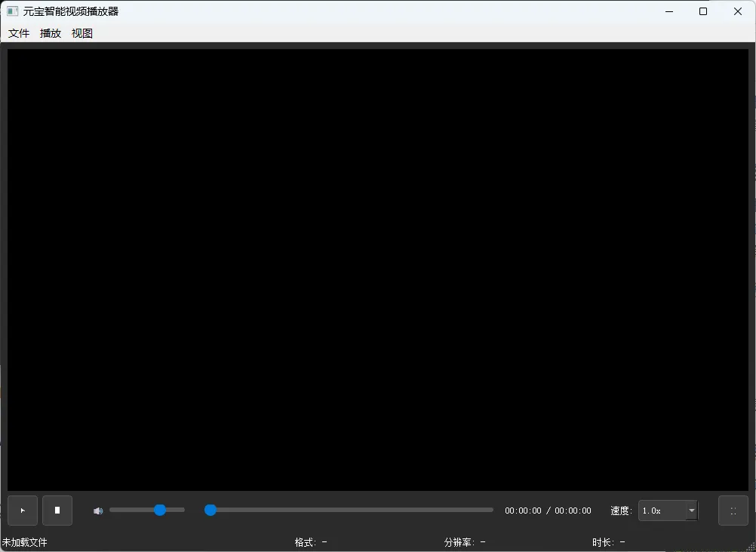
Task: Open the 播放 menu
Action: [x=51, y=33]
